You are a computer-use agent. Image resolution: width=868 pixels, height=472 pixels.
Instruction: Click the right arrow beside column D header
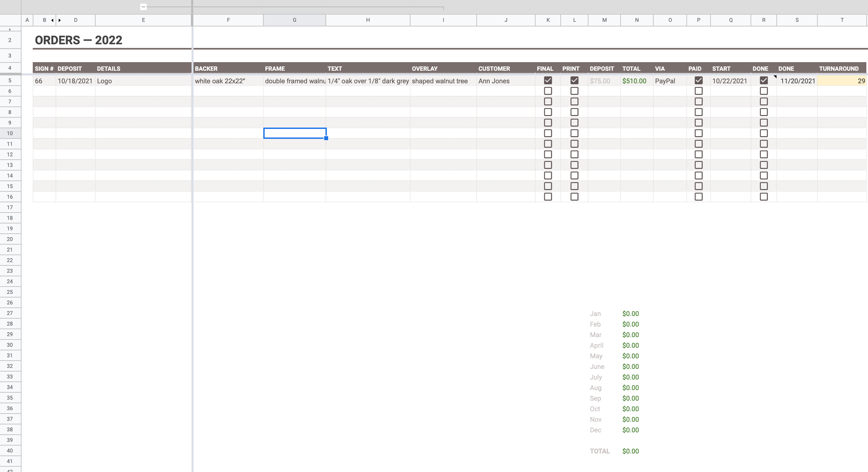pos(60,20)
